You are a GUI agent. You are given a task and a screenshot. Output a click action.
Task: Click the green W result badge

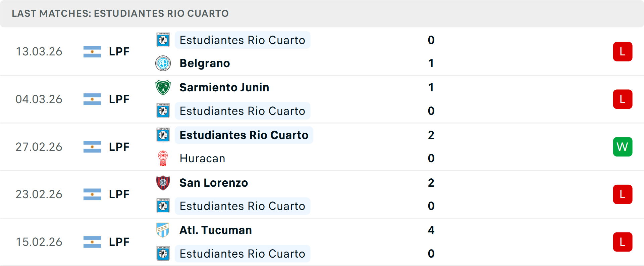[x=623, y=147]
